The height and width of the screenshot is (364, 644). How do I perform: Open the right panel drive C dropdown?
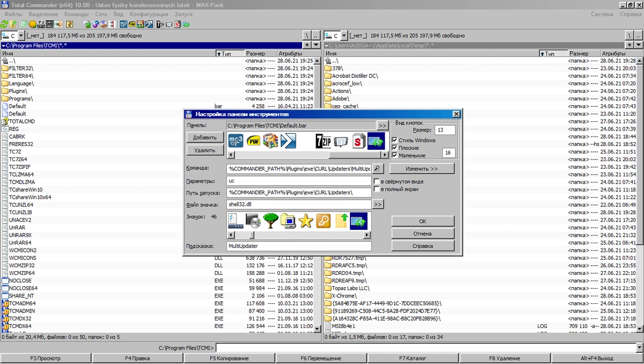(x=344, y=35)
